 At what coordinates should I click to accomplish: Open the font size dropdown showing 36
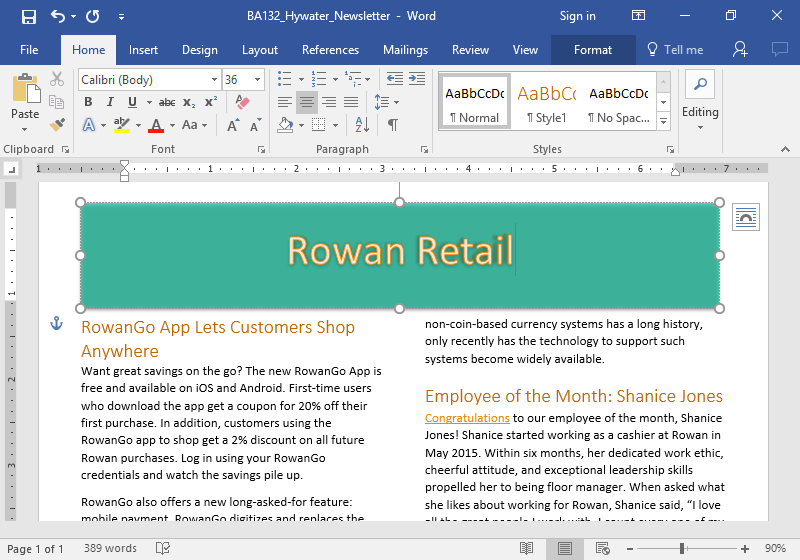259,80
